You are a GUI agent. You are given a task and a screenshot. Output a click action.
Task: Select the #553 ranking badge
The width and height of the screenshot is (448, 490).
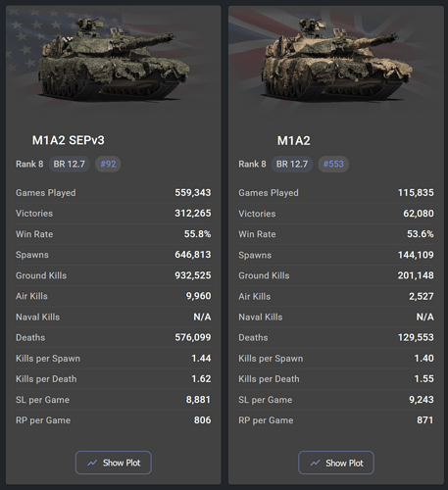[333, 164]
